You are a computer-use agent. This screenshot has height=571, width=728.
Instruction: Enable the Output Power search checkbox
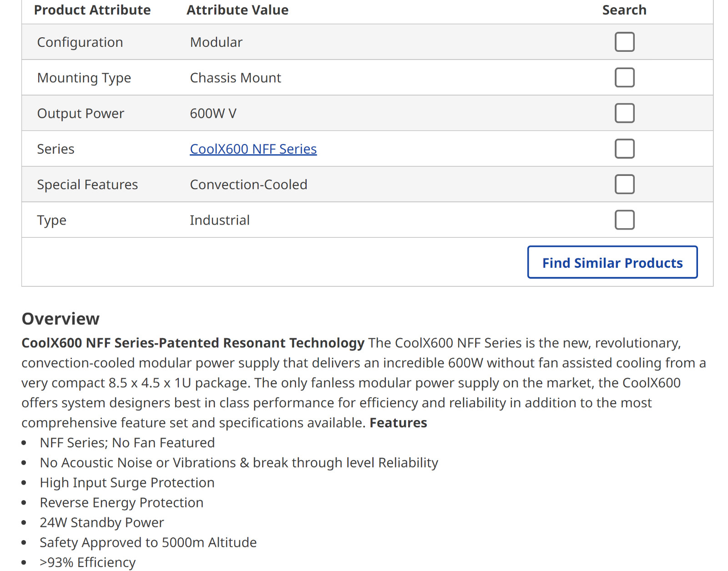point(624,113)
